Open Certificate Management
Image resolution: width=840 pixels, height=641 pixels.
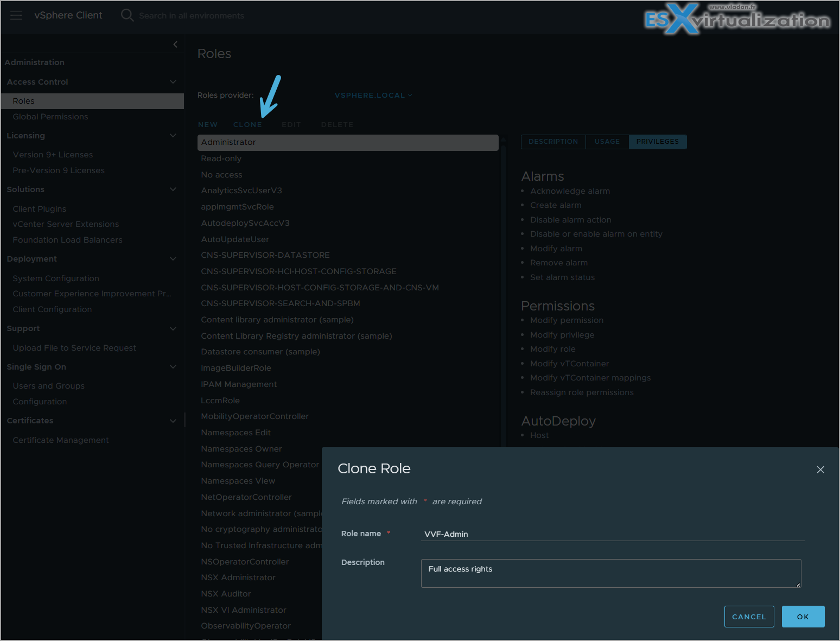pos(61,440)
